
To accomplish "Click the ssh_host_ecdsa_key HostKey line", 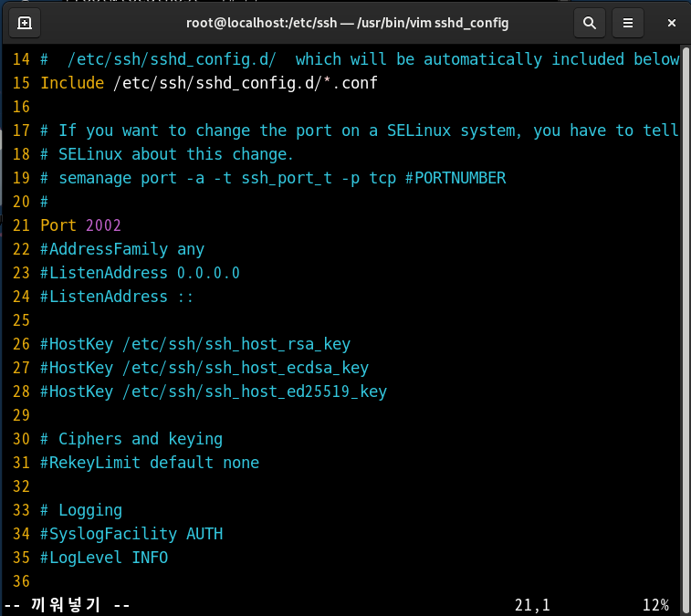I will point(204,368).
